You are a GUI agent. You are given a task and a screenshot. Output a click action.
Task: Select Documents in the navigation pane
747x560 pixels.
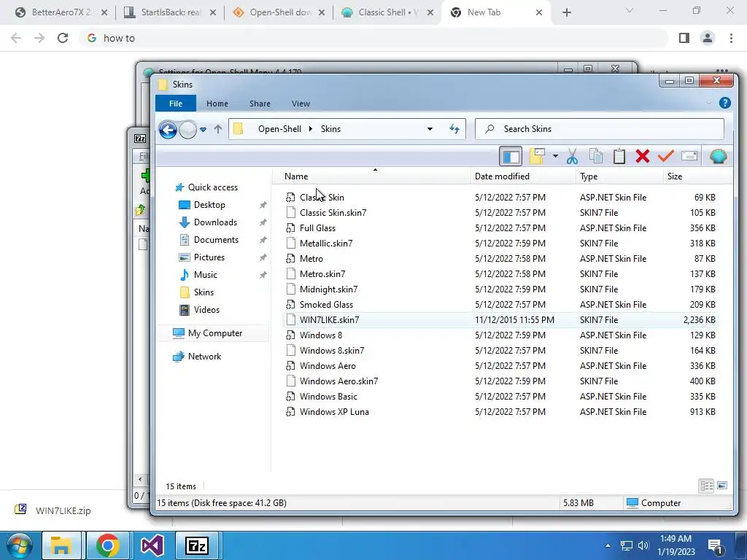pyautogui.click(x=216, y=240)
